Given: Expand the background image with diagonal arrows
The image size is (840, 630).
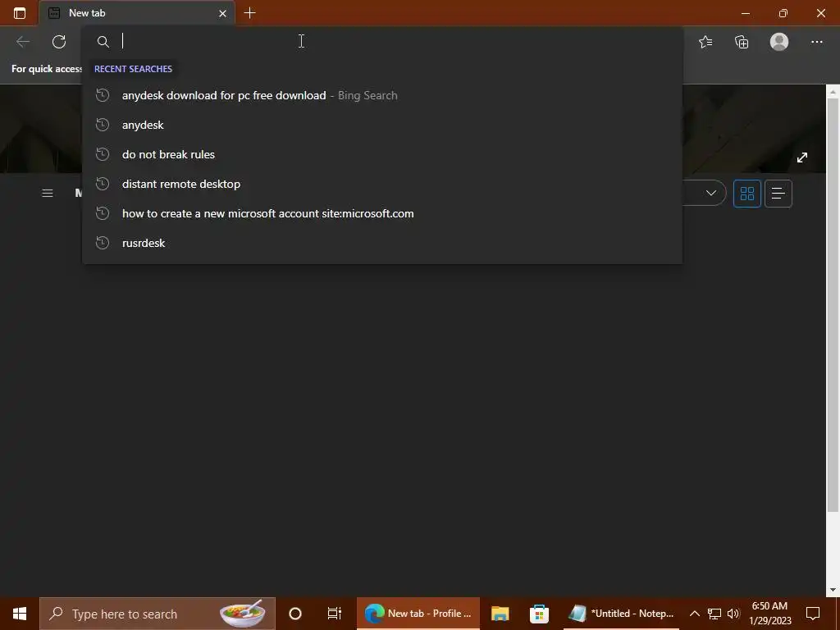Looking at the screenshot, I should click(802, 157).
